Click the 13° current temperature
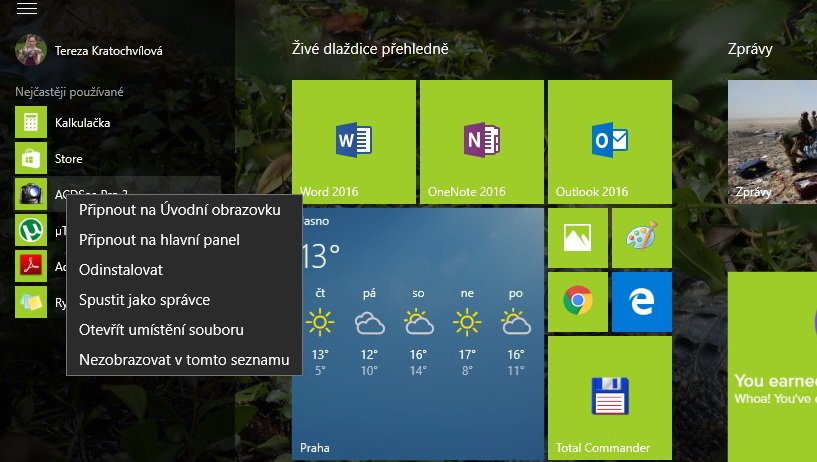Image resolution: width=817 pixels, height=462 pixels. (x=321, y=257)
